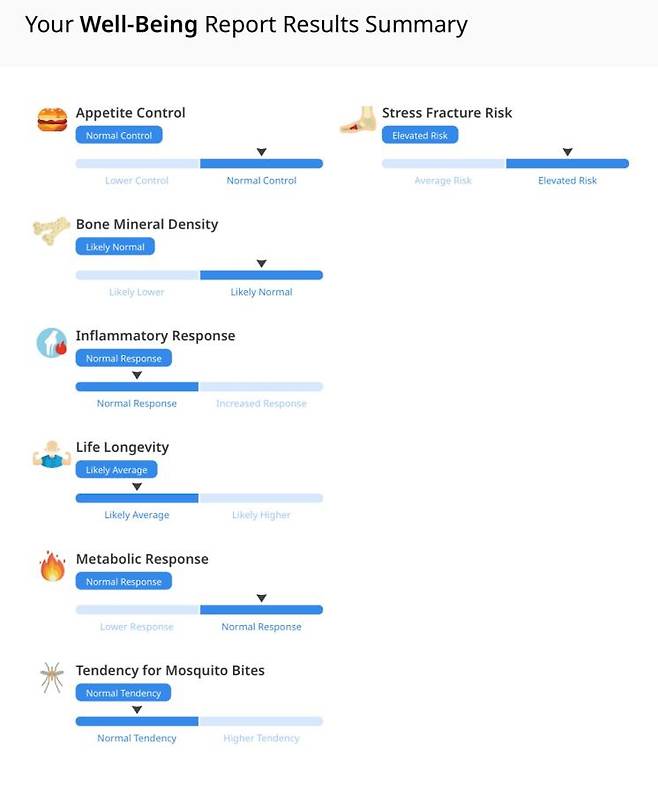
Task: Click the Normal Tendency badge
Action: click(x=123, y=693)
